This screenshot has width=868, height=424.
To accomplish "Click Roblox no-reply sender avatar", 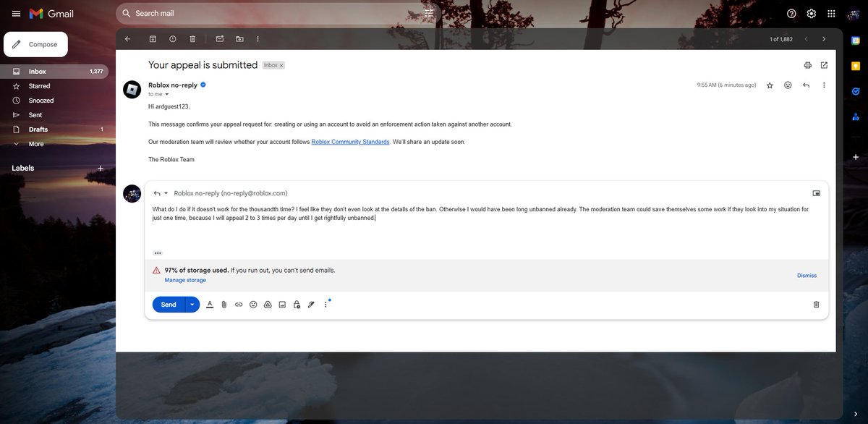I will (x=132, y=90).
